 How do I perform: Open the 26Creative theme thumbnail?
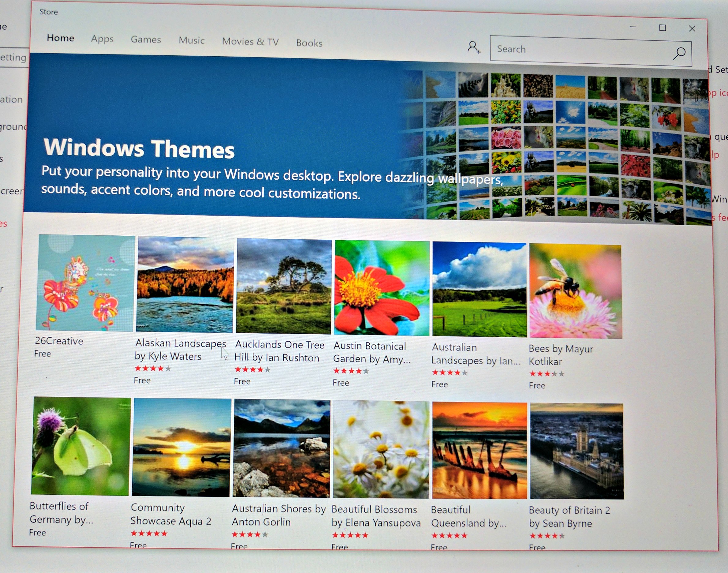(x=85, y=283)
